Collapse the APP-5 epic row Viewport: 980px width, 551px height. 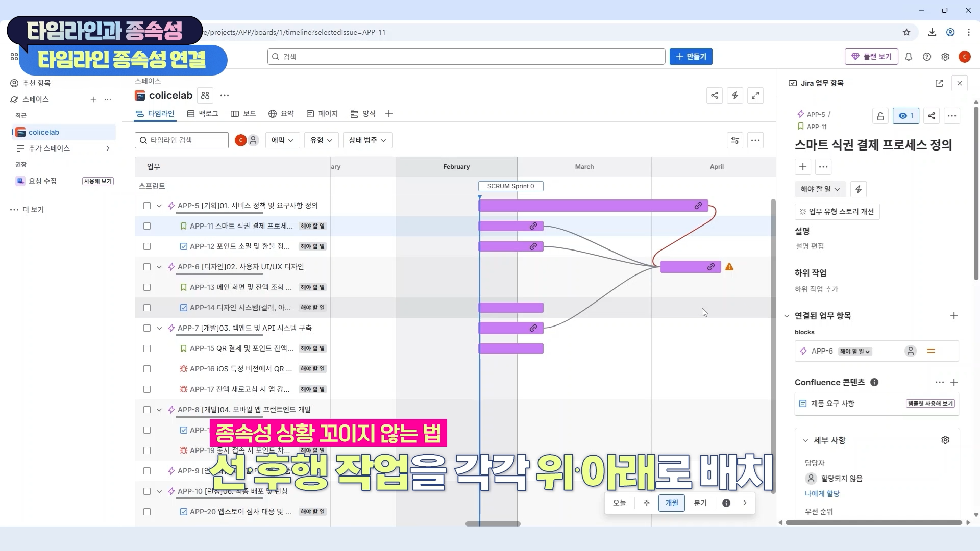159,206
